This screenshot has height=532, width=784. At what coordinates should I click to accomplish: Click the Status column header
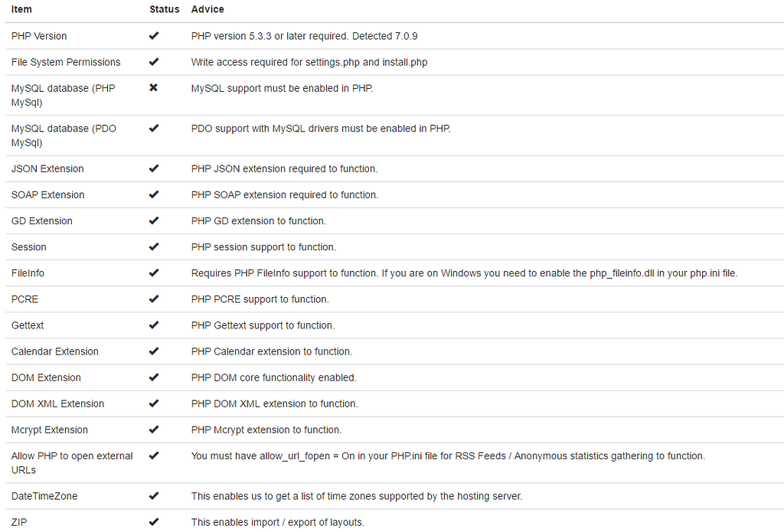164,9
